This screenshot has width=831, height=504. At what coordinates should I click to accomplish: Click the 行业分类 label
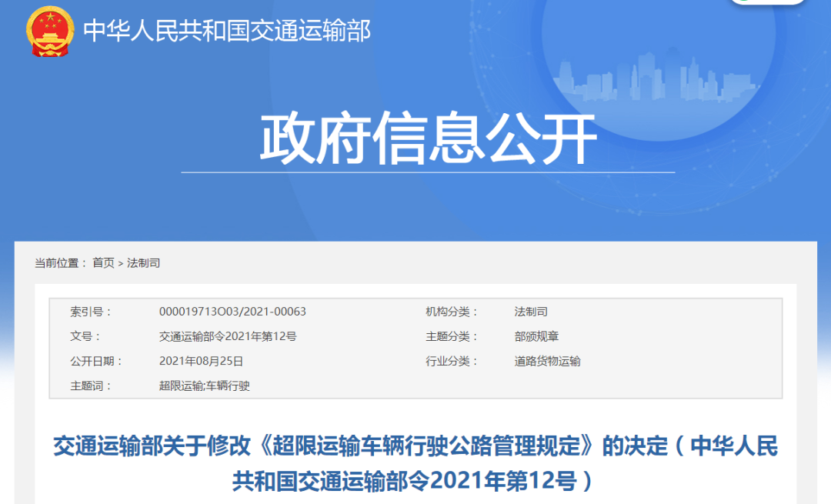tap(452, 362)
